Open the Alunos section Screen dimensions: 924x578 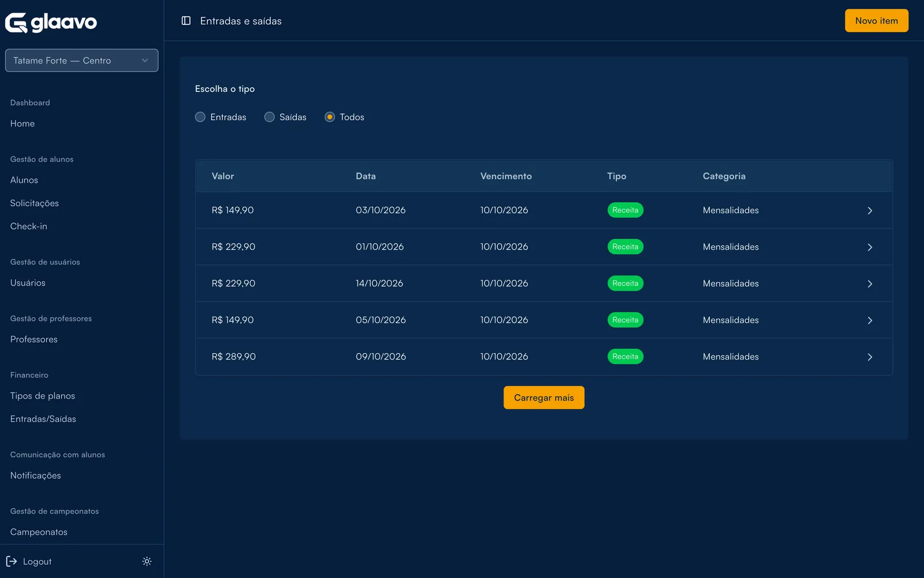pyautogui.click(x=24, y=180)
